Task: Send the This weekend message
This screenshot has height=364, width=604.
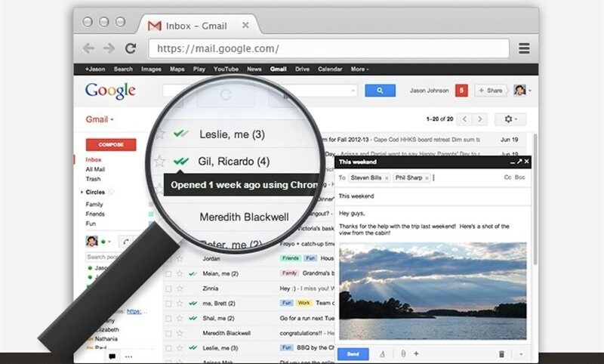Action: point(353,354)
